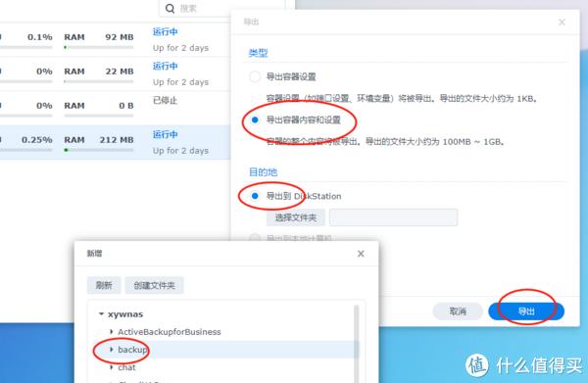Select the xywnas root folder
The image size is (588, 383).
pos(125,314)
